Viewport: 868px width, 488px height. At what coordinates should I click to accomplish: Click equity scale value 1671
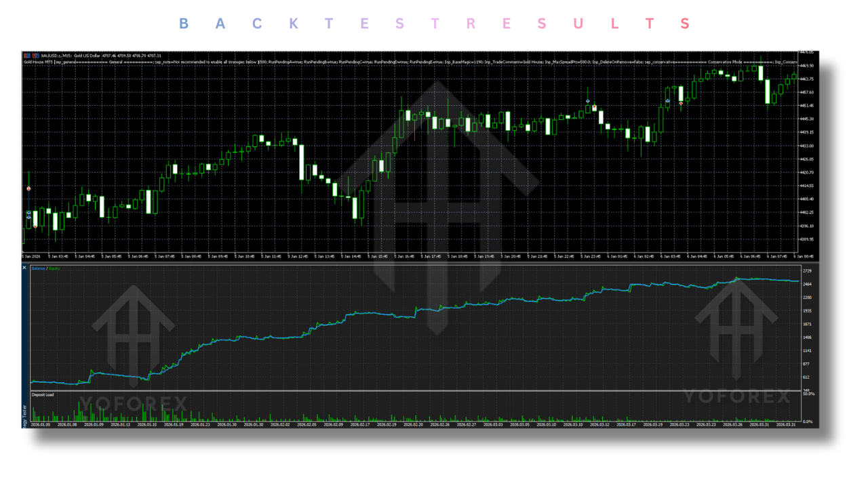(807, 324)
